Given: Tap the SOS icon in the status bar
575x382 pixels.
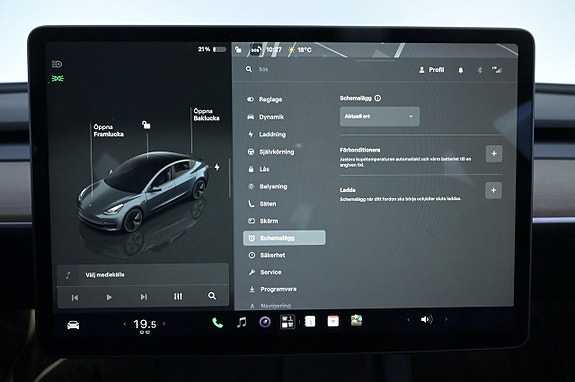Looking at the screenshot, I should (x=255, y=50).
